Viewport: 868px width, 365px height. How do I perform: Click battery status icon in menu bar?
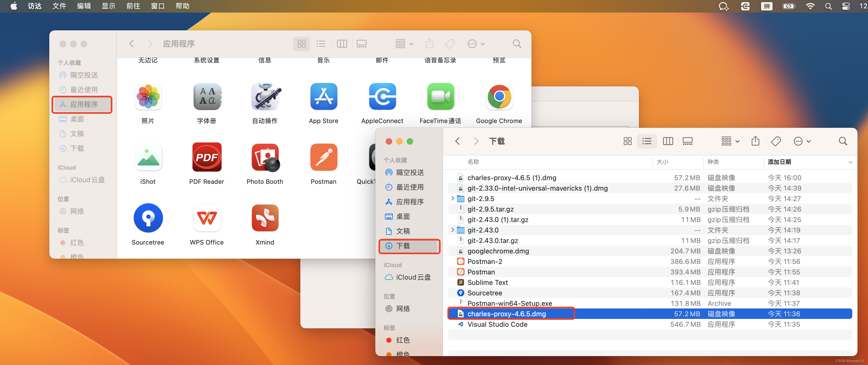coord(789,6)
